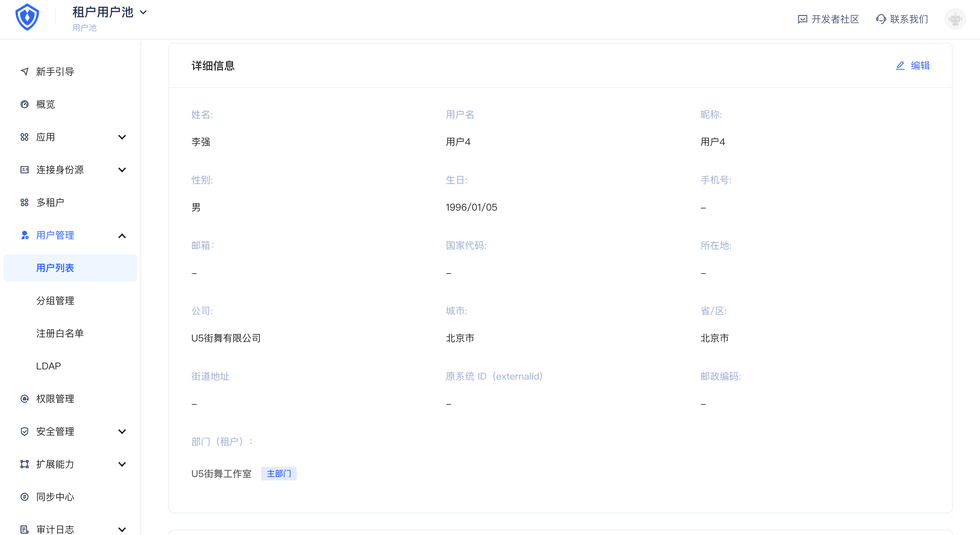Expand the 扩展能力 menu arrow
980x535 pixels.
[122, 464]
